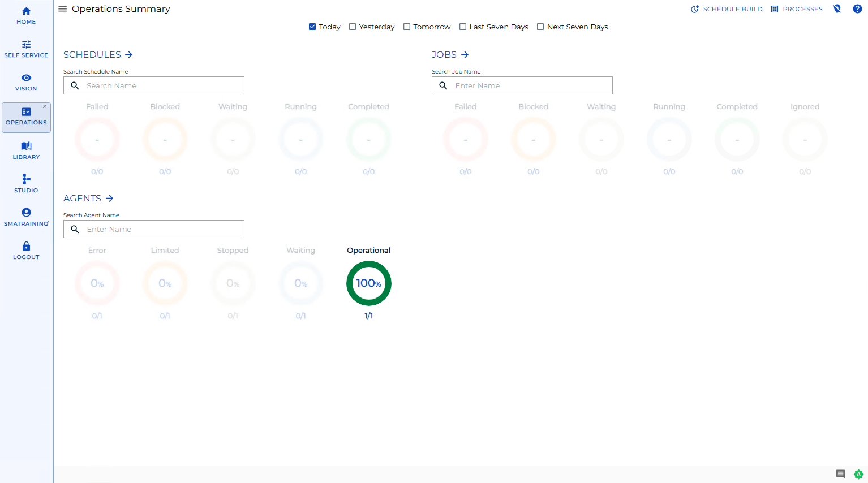Close the Operations tab X
The height and width of the screenshot is (483, 868).
(45, 106)
